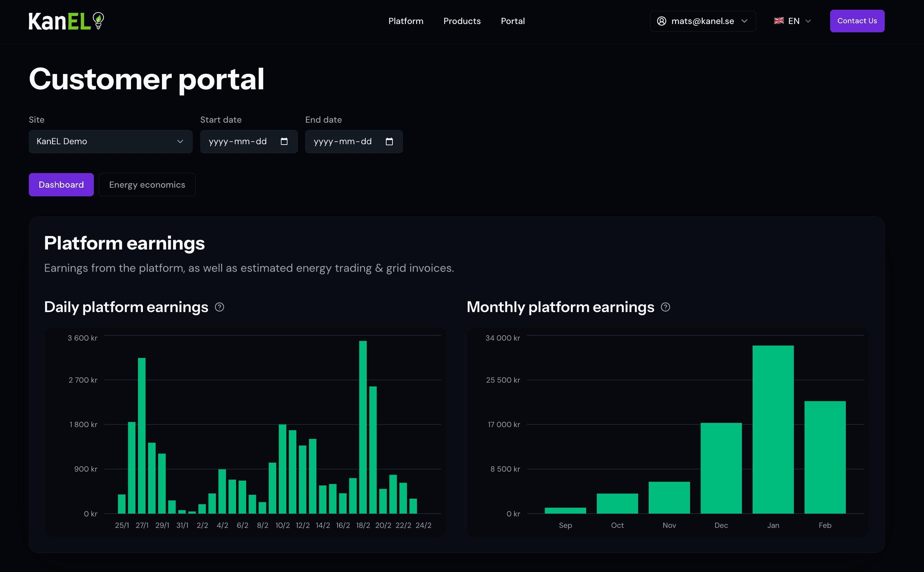Click the help icon beside Monthly platform earnings
The width and height of the screenshot is (924, 572).
coord(666,307)
